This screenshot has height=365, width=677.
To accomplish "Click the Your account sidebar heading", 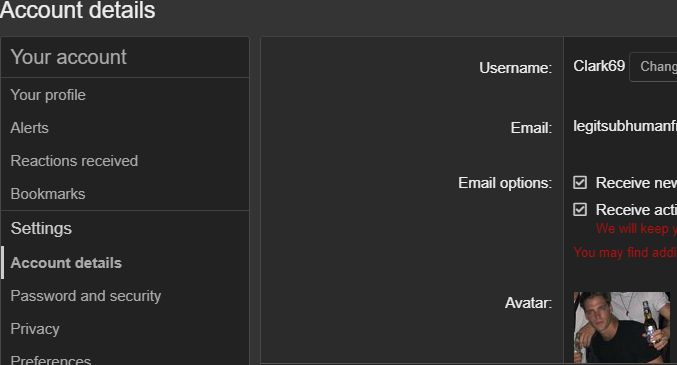I will (68, 57).
